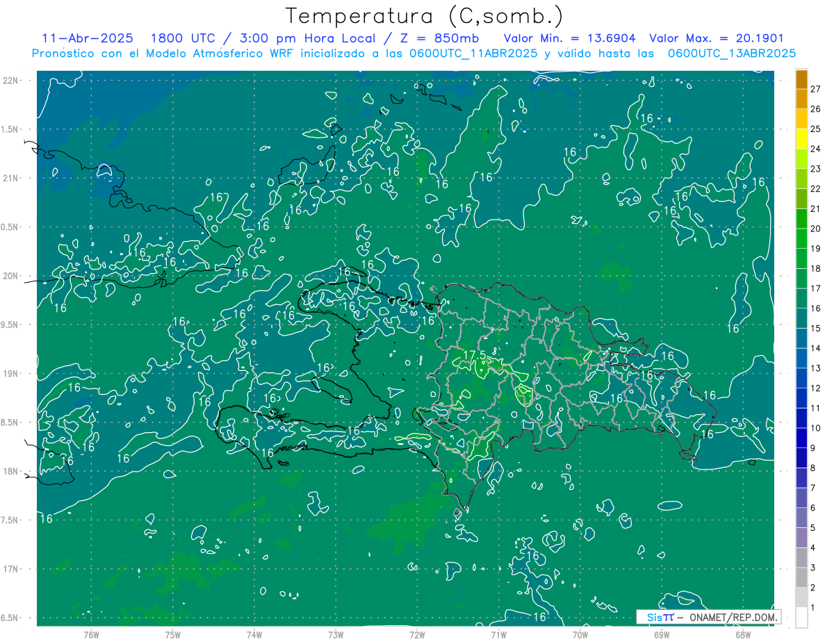Screen dimensions: 834x644
Task: Click colorbar scale label "13"
Action: (x=815, y=368)
